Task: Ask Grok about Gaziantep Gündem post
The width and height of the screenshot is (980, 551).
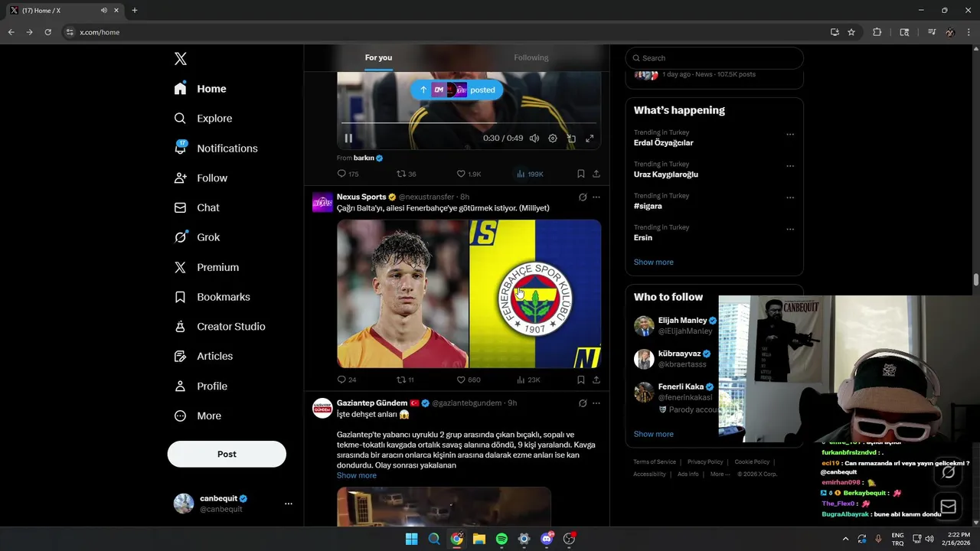Action: click(583, 403)
